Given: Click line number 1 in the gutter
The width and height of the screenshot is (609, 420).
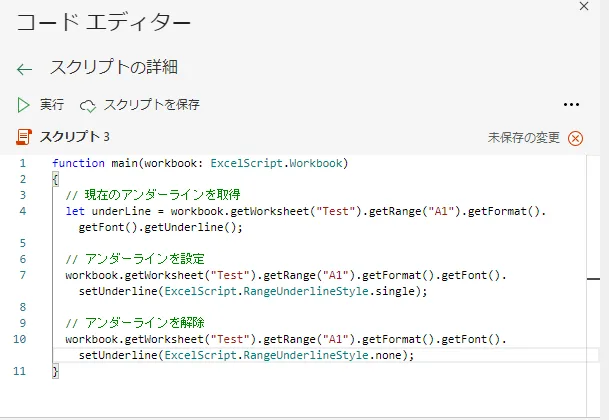Looking at the screenshot, I should (22, 163).
